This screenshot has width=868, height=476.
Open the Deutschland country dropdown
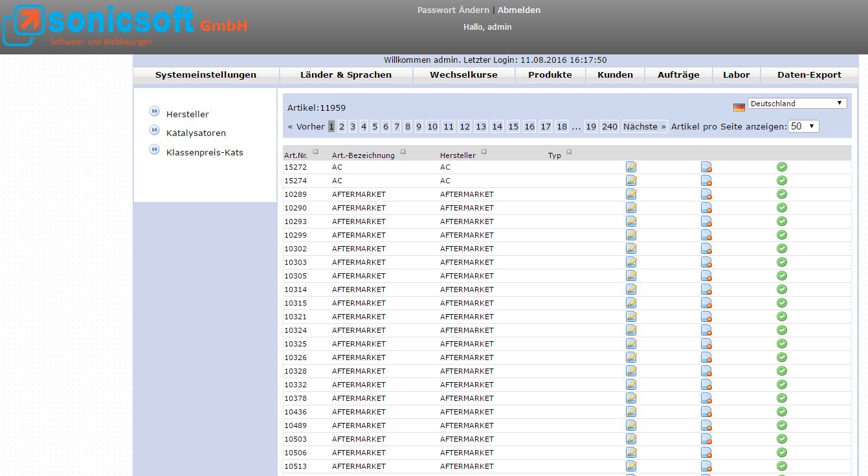point(797,104)
